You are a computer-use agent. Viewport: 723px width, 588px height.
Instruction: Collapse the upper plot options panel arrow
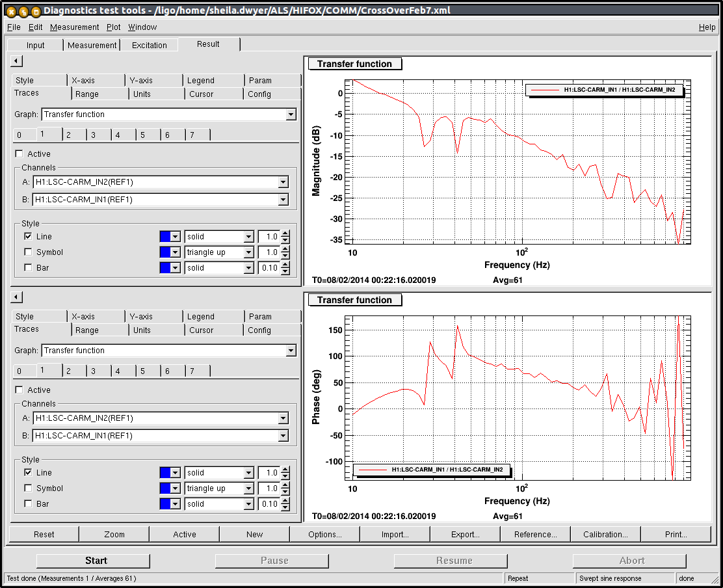(17, 61)
